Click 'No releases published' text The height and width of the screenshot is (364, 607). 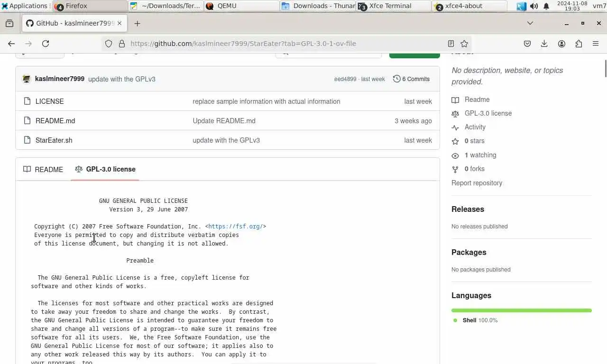click(x=479, y=227)
